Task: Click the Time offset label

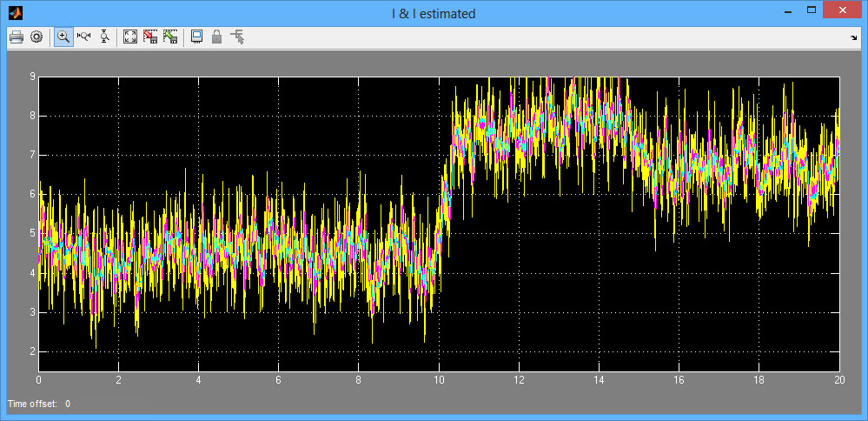Action: [33, 404]
